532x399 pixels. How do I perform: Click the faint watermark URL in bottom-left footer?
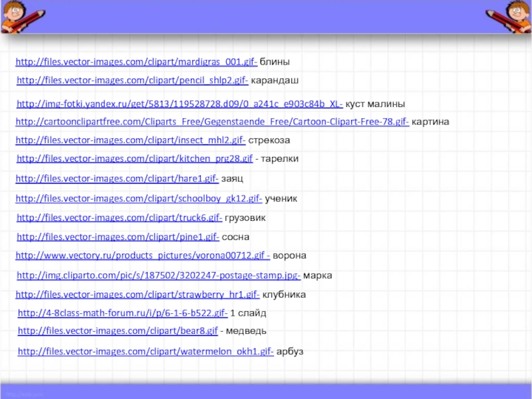tap(25, 394)
